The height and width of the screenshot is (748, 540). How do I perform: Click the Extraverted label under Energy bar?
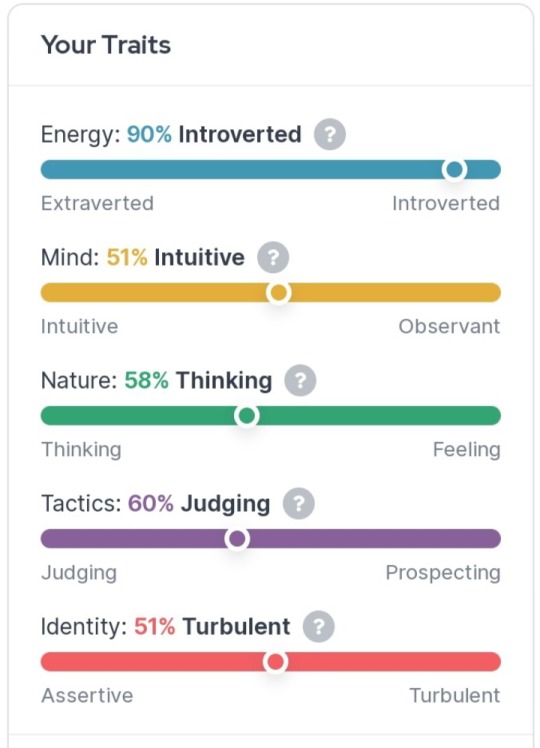pos(97,203)
